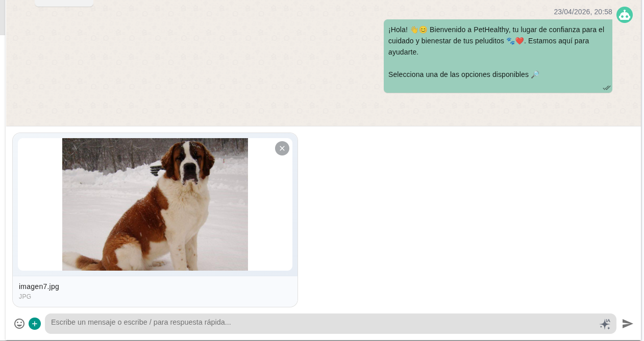This screenshot has width=644, height=341.
Task: Open the emoji picker smiley icon
Action: (x=19, y=324)
